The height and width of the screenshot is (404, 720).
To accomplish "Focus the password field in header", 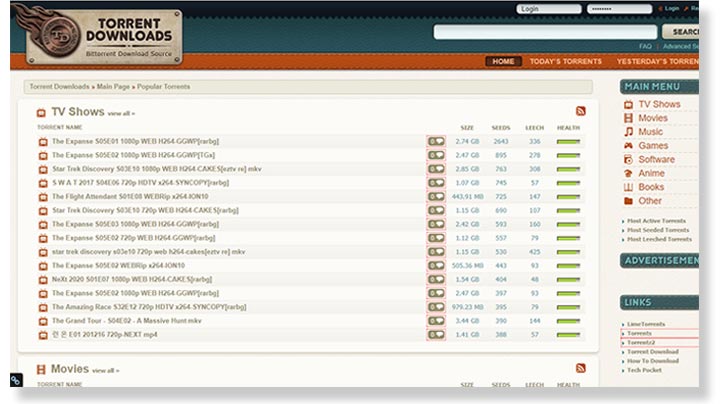I will pyautogui.click(x=619, y=9).
